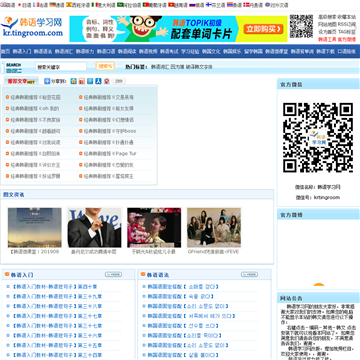Open the 丹麦语 Danish flag link
The height and width of the screenshot is (360, 360).
coord(253,5)
